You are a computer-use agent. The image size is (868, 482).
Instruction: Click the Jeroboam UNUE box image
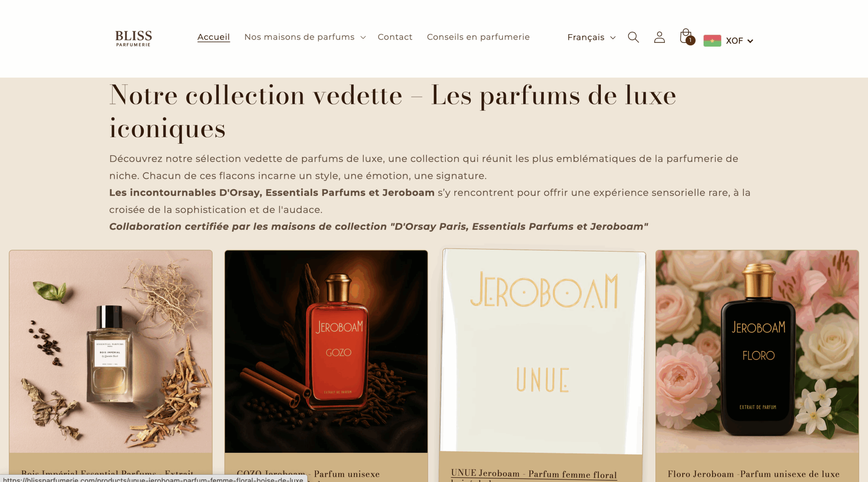coord(542,351)
